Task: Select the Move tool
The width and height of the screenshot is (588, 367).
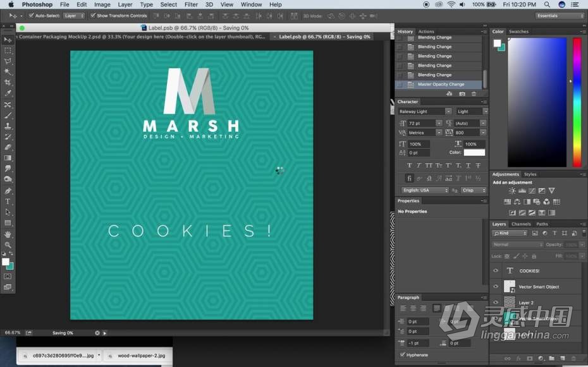Action: tap(8, 40)
